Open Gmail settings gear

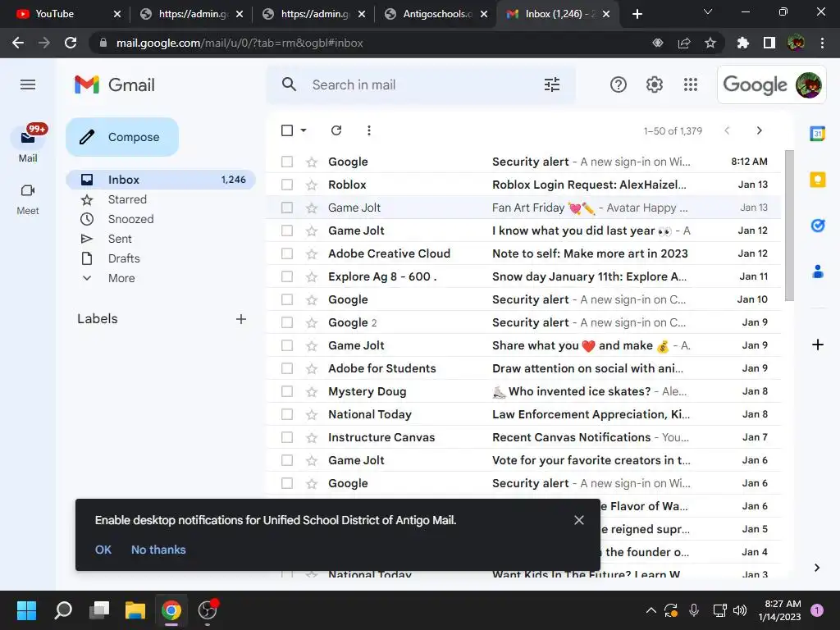[x=654, y=84]
